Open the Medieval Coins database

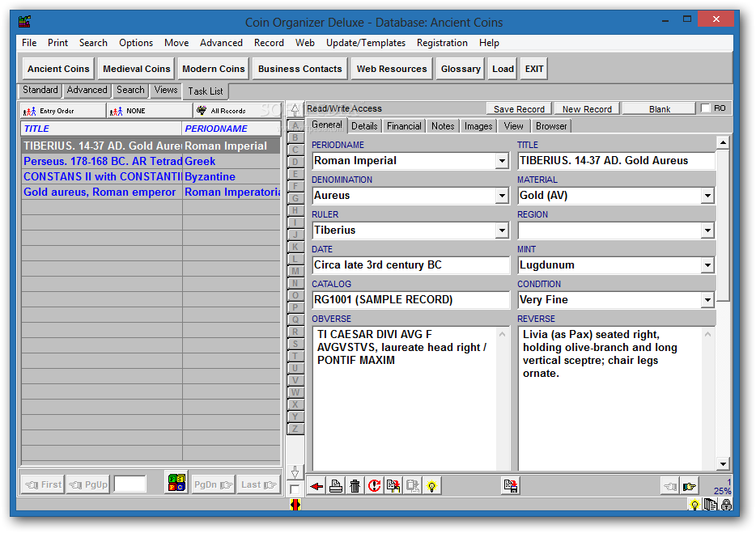(137, 69)
